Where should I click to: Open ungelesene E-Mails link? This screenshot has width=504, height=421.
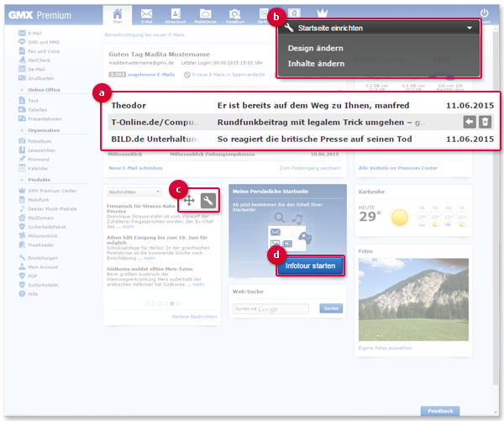(151, 75)
